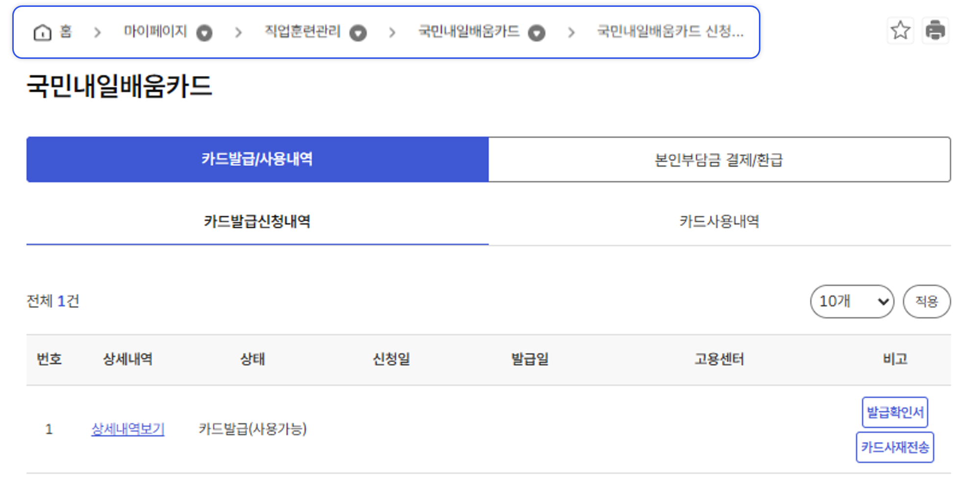Screen dimensions: 980x487
Task: Go to 홈 breadcrumb text link
Action: coord(66,32)
